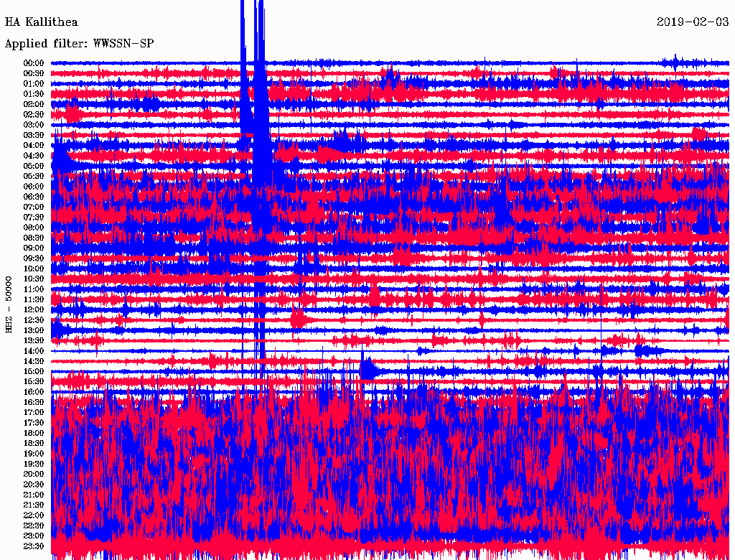Select the 01:00 time row label

pos(34,83)
